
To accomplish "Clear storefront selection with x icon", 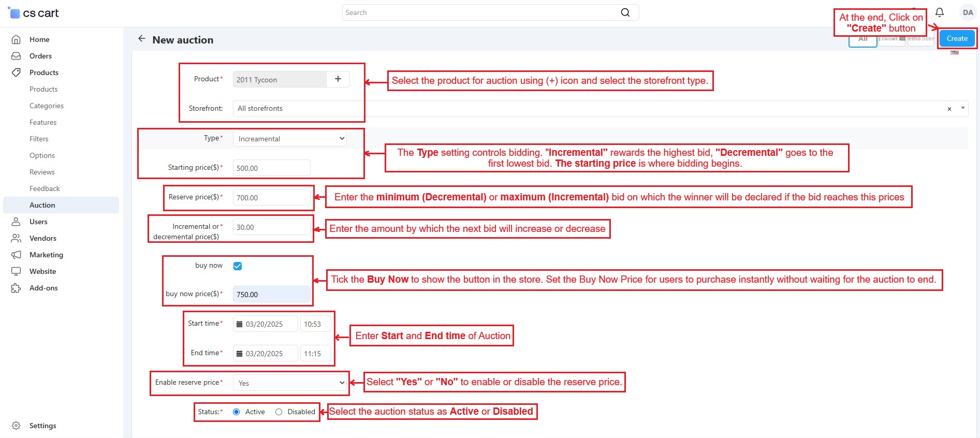I will pyautogui.click(x=949, y=109).
